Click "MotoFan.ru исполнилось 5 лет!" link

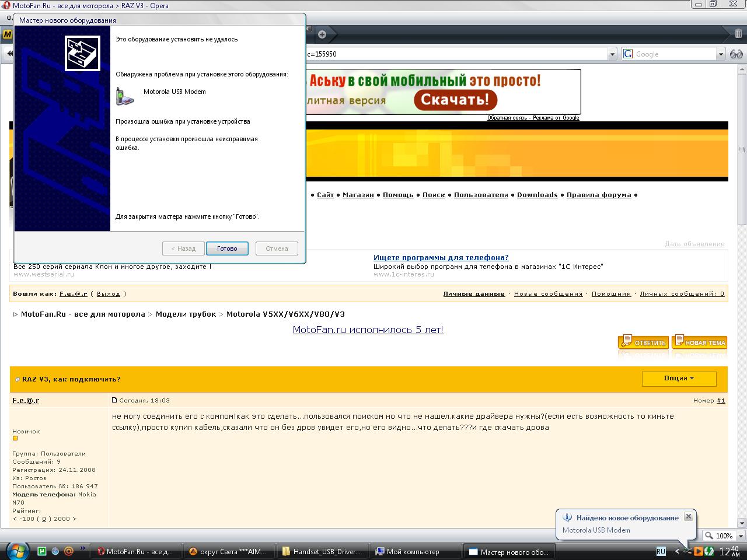tap(368, 330)
